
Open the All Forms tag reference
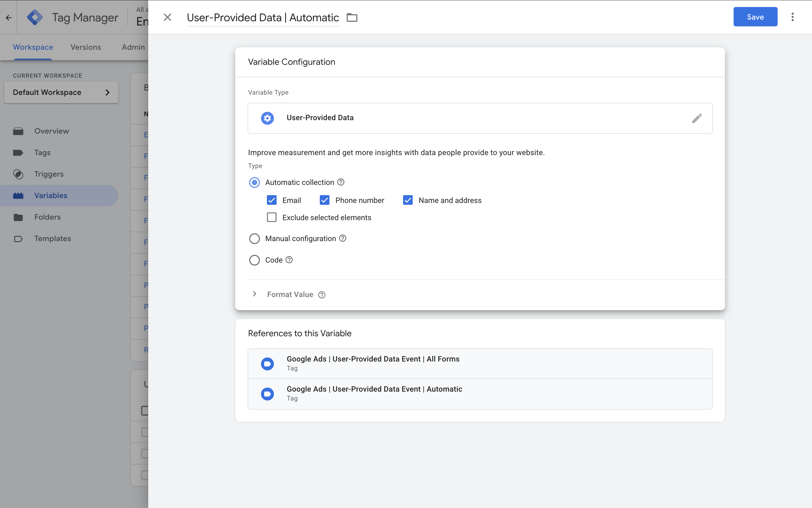tap(480, 363)
